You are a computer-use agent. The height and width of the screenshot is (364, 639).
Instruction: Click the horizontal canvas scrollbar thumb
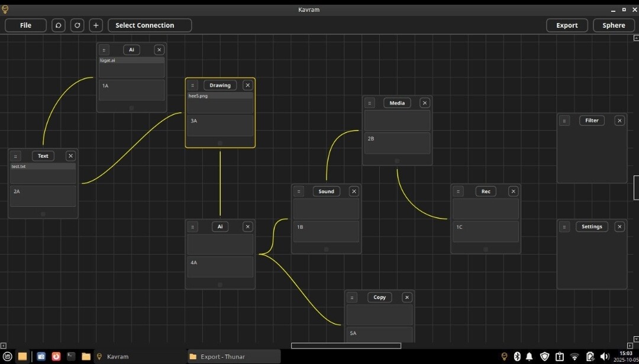(x=346, y=346)
